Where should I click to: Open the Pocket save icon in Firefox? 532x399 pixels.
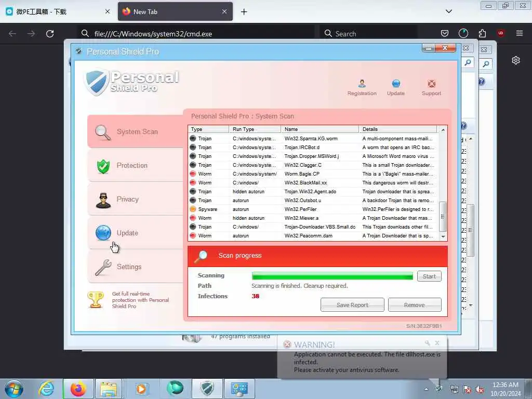(x=445, y=33)
